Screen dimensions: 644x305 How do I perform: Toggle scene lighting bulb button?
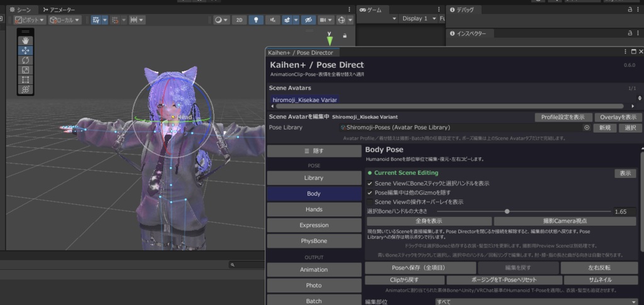point(256,19)
